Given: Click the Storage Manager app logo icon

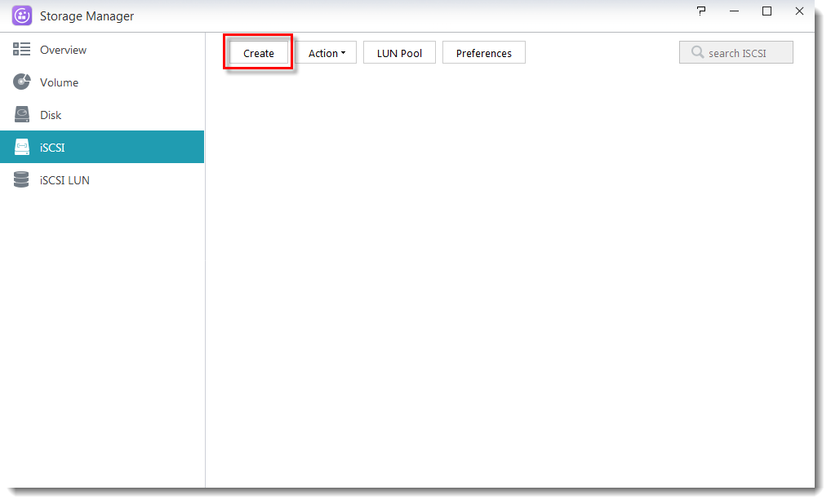Looking at the screenshot, I should pyautogui.click(x=22, y=15).
